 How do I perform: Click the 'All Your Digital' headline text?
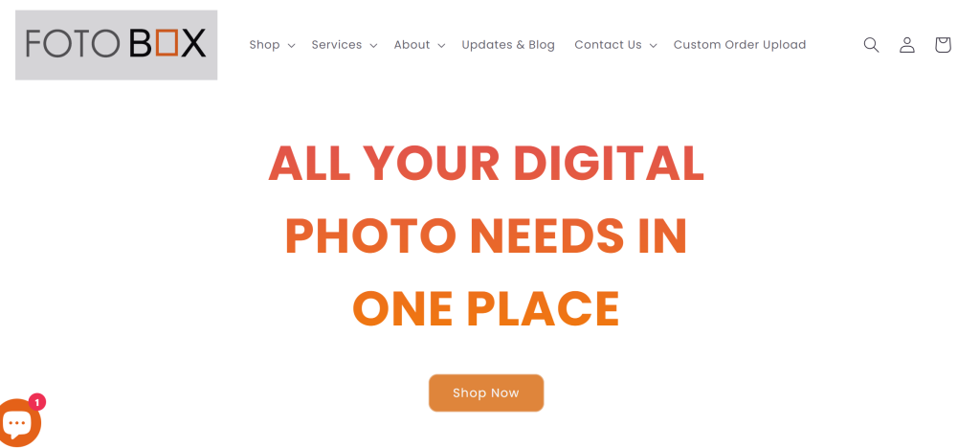(x=486, y=163)
